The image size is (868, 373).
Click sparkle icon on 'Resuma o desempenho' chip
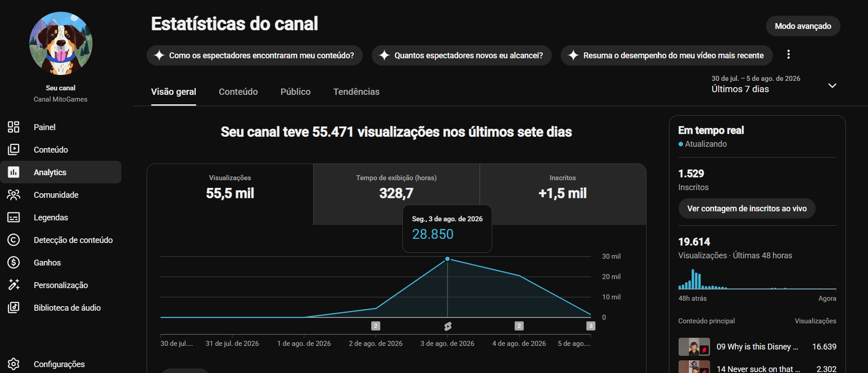click(x=573, y=55)
